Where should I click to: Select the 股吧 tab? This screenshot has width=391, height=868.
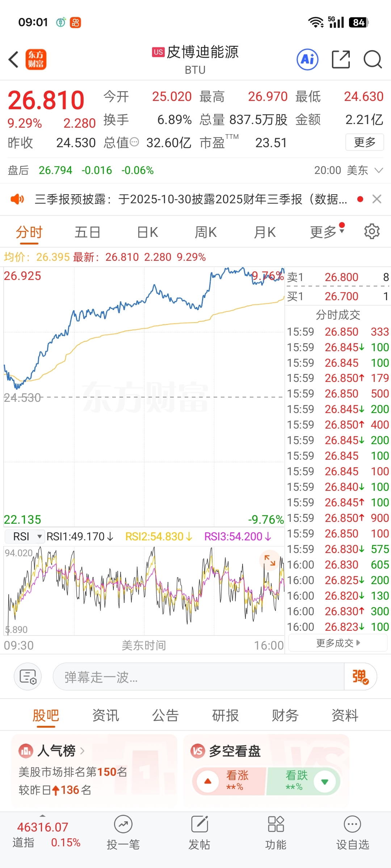[x=46, y=715]
